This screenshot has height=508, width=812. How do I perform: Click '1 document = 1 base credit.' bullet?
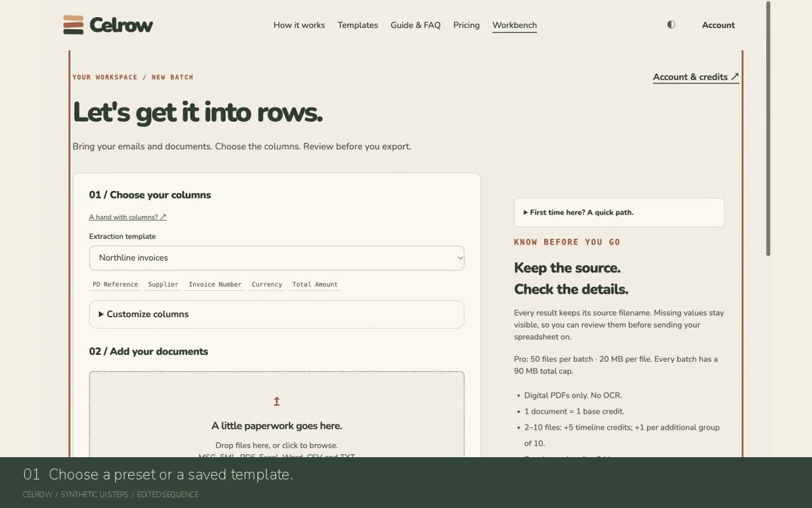coord(574,411)
